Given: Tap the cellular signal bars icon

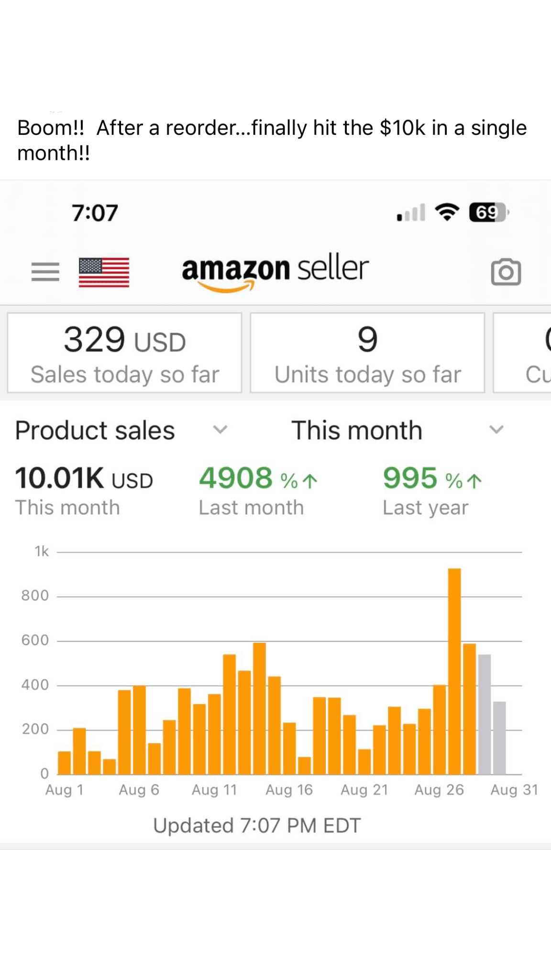Looking at the screenshot, I should pos(411,213).
